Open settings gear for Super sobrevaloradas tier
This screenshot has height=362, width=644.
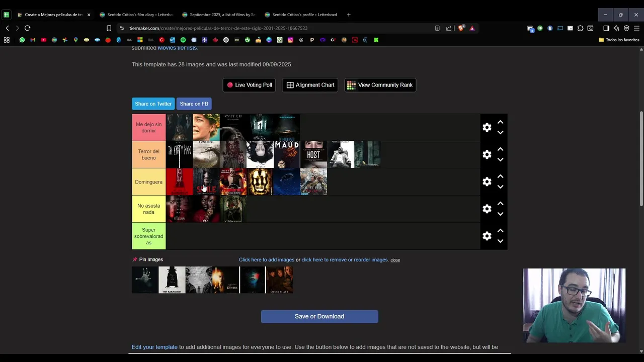[x=487, y=236]
